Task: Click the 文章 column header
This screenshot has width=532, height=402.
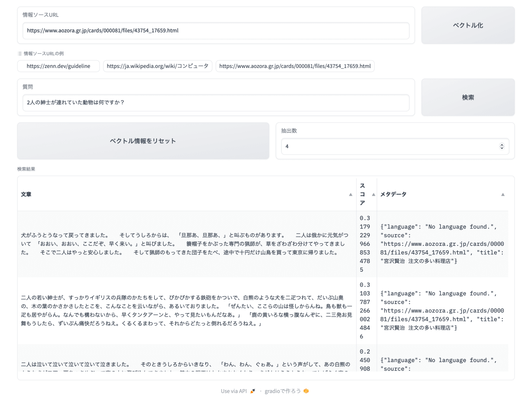Action: 26,194
